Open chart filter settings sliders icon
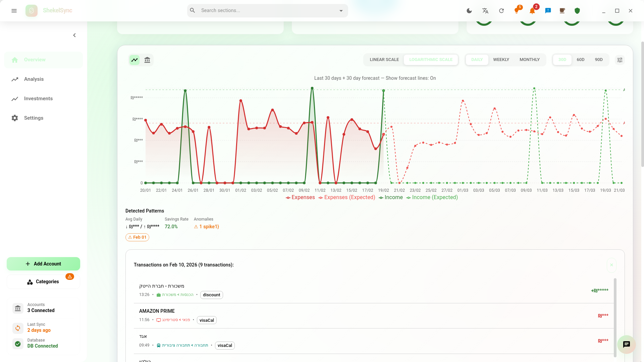Image resolution: width=644 pixels, height=362 pixels. click(620, 60)
